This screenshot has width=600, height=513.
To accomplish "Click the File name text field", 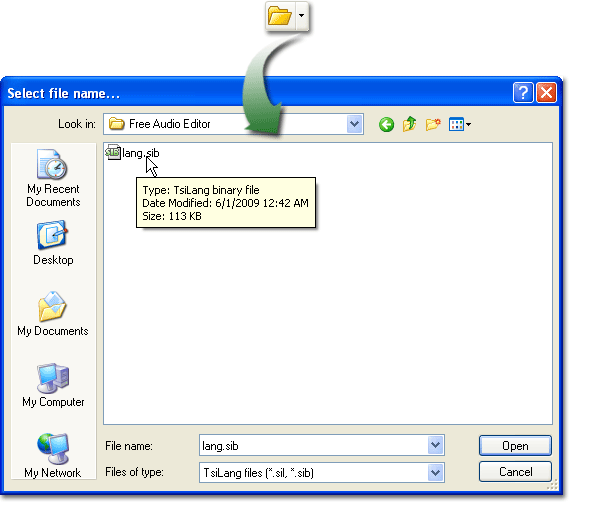I will coord(312,445).
